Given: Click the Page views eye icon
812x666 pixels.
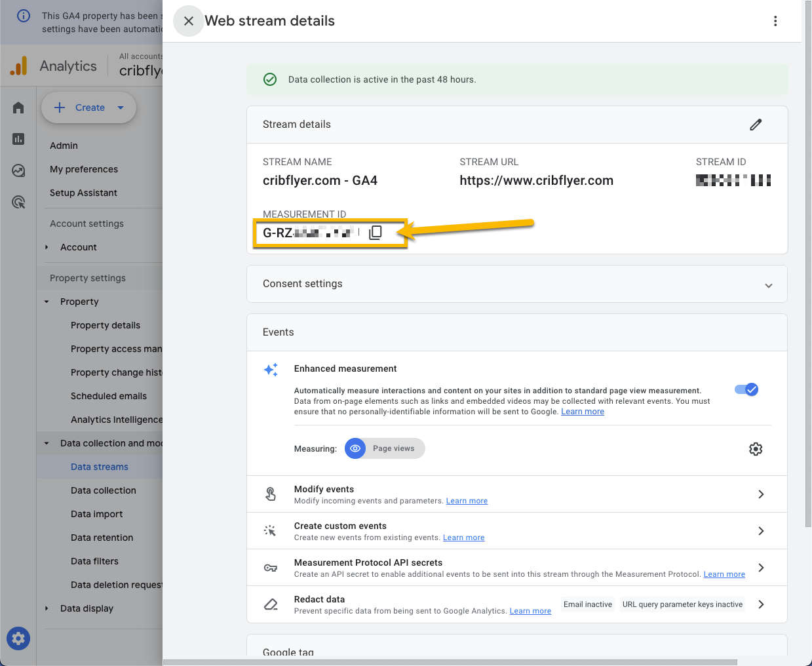Looking at the screenshot, I should coord(355,448).
